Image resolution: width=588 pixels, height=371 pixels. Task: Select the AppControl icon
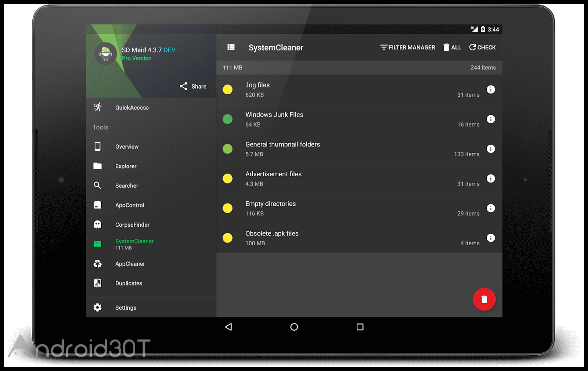click(98, 205)
